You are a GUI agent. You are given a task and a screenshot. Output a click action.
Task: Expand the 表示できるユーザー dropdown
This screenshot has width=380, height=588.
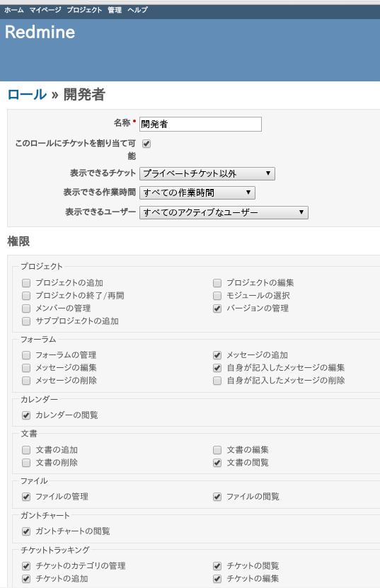click(224, 212)
